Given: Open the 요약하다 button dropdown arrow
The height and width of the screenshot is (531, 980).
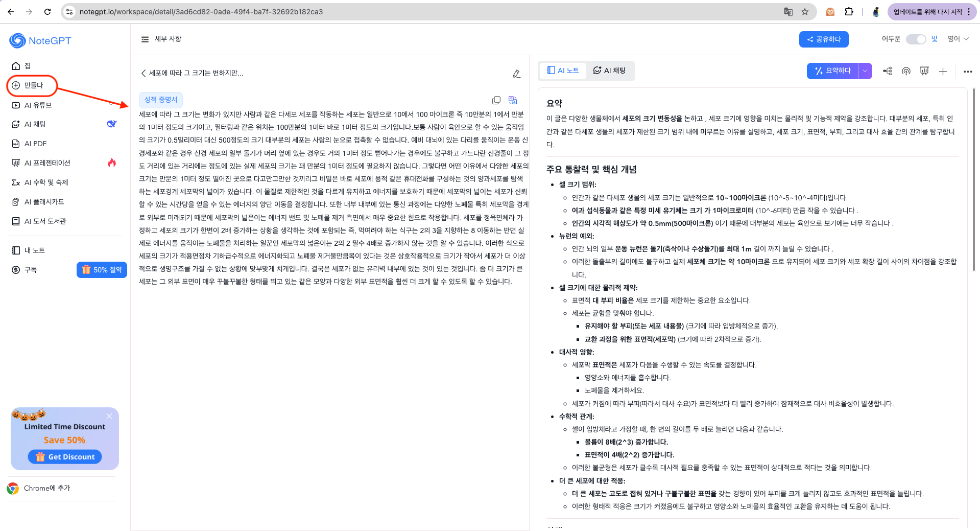Looking at the screenshot, I should pos(866,71).
